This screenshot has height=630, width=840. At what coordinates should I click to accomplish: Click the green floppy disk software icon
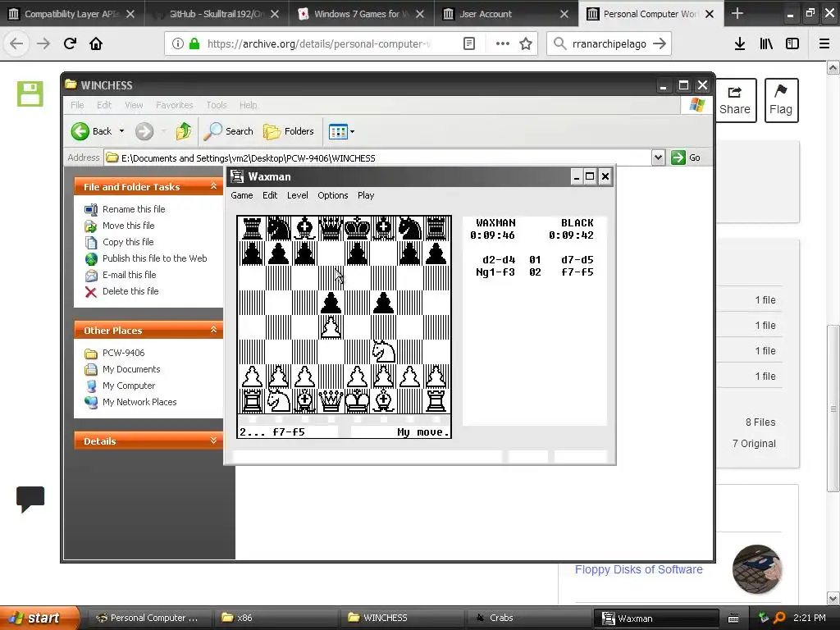click(x=30, y=94)
